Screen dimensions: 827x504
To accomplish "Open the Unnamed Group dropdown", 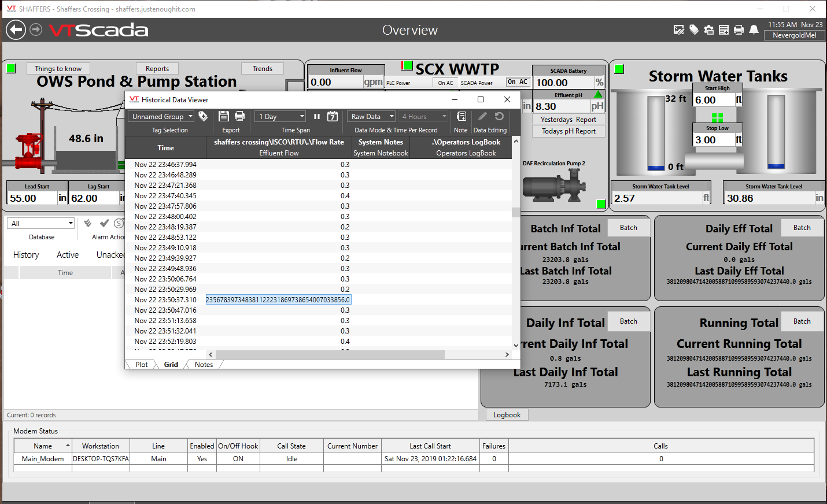I will point(161,116).
